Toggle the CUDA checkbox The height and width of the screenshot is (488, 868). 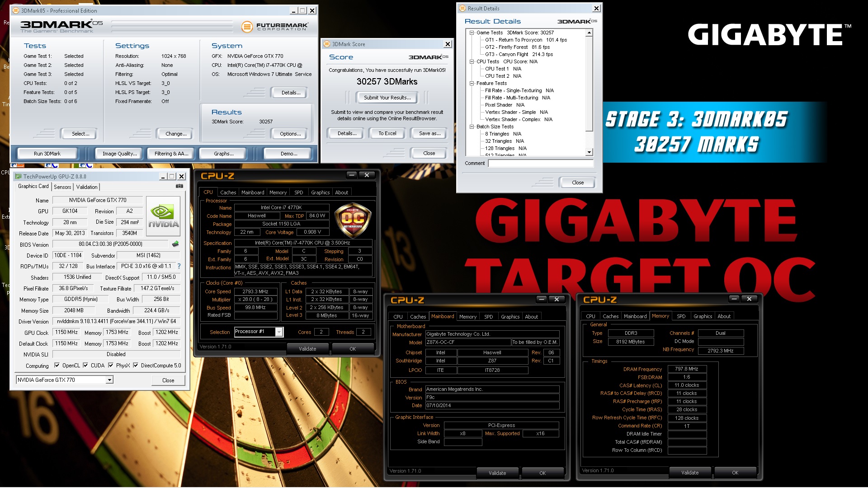[x=85, y=365]
